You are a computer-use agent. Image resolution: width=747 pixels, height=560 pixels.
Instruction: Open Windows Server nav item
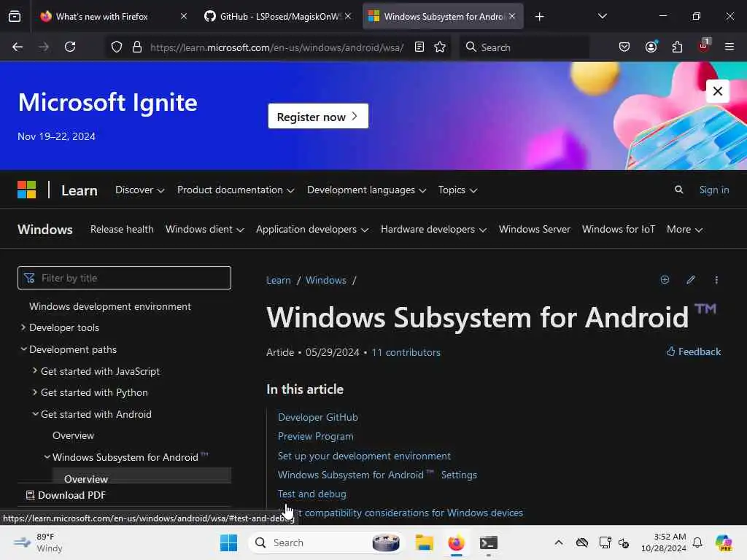pos(535,230)
